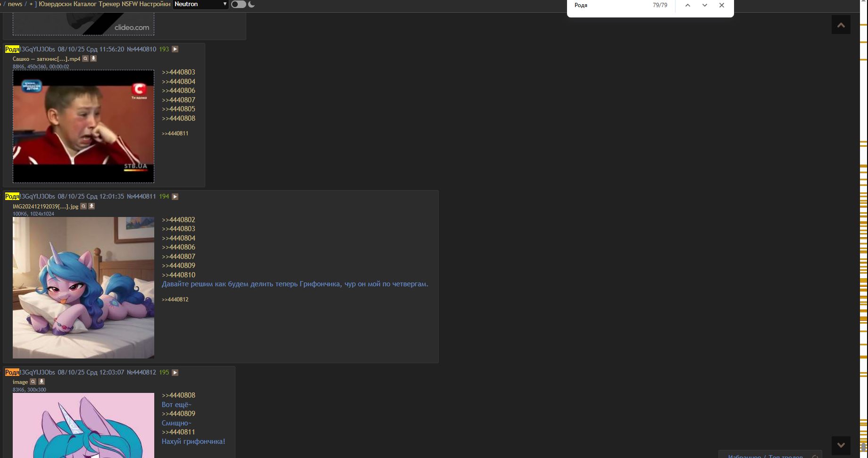Viewport: 868px width, 458px height.
Task: Click NSFW in top navigation
Action: pyautogui.click(x=130, y=4)
